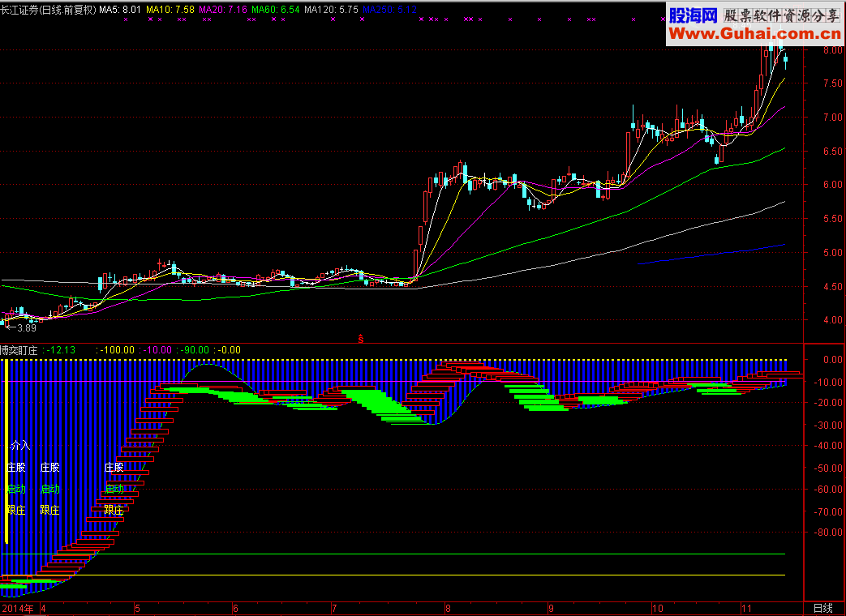The height and width of the screenshot is (616, 846).
Task: Click the 4.50 price axis label
Action: [x=833, y=287]
